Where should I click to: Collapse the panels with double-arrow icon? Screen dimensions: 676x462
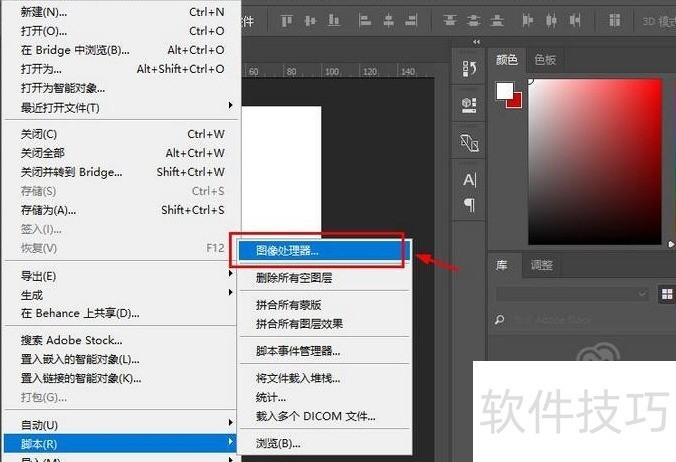[476, 42]
